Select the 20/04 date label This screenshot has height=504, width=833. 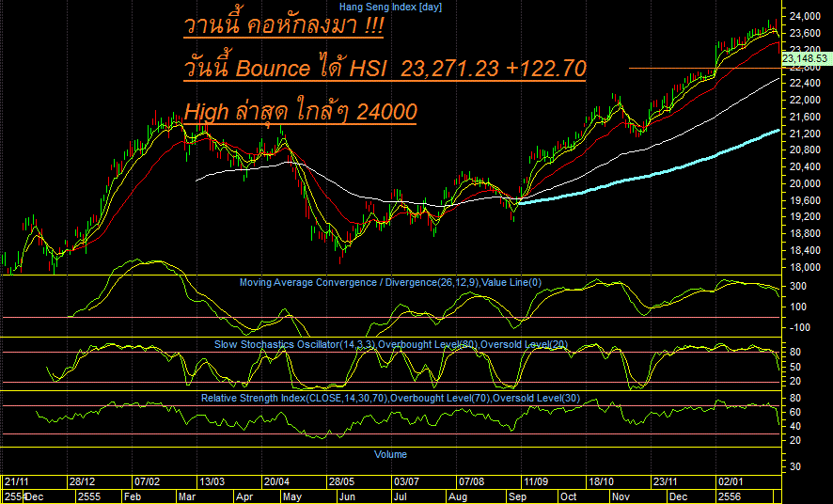276,481
